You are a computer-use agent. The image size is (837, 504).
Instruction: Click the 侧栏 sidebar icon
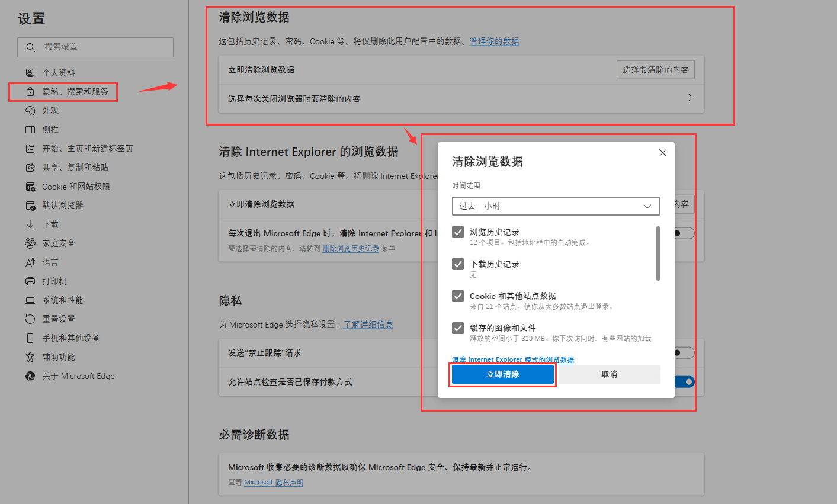coord(30,129)
